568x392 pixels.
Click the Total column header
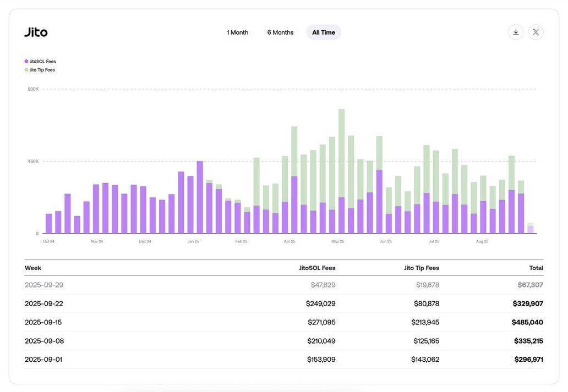(x=536, y=268)
